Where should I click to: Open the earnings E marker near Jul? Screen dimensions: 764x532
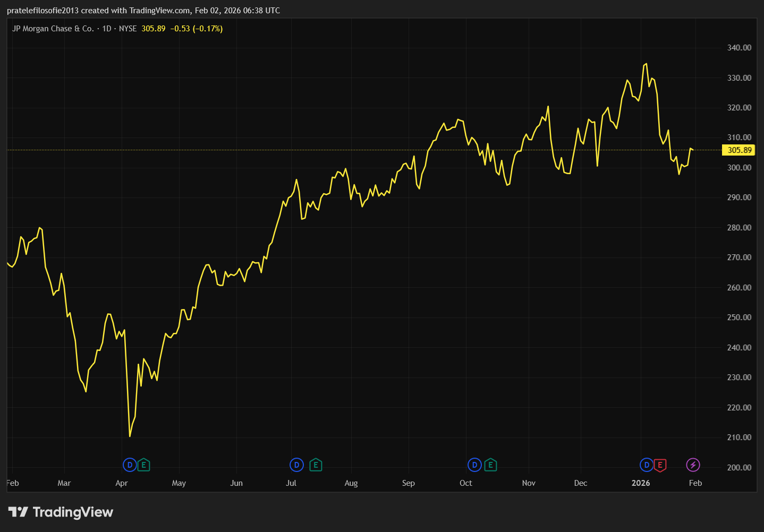point(316,465)
